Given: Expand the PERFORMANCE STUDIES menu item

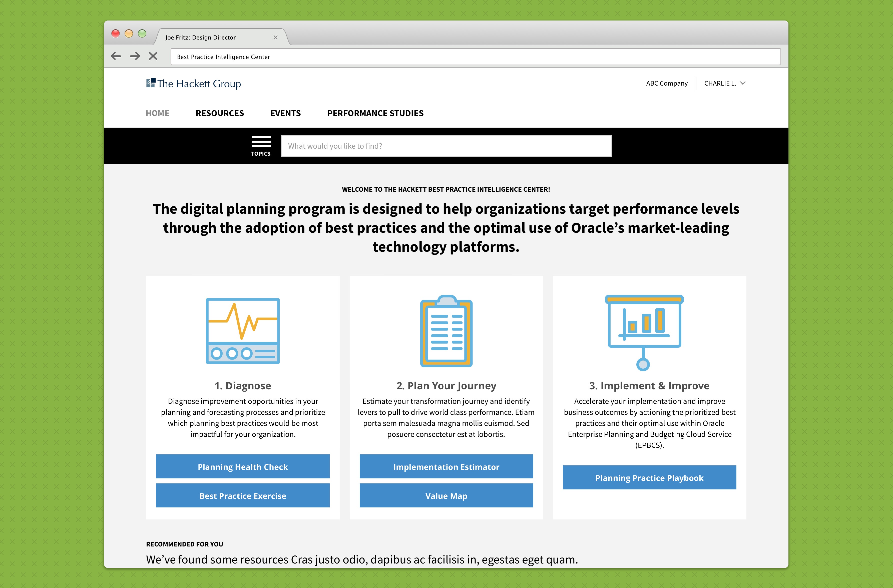Looking at the screenshot, I should pos(375,112).
